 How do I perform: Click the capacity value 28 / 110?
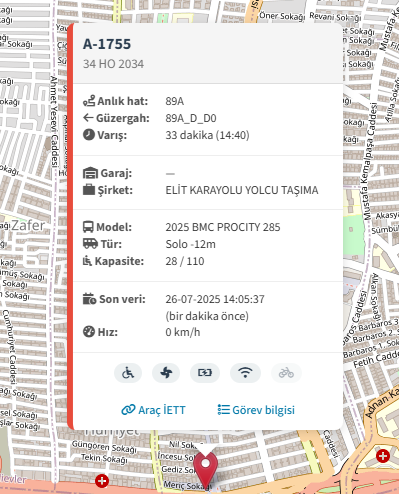coord(185,261)
